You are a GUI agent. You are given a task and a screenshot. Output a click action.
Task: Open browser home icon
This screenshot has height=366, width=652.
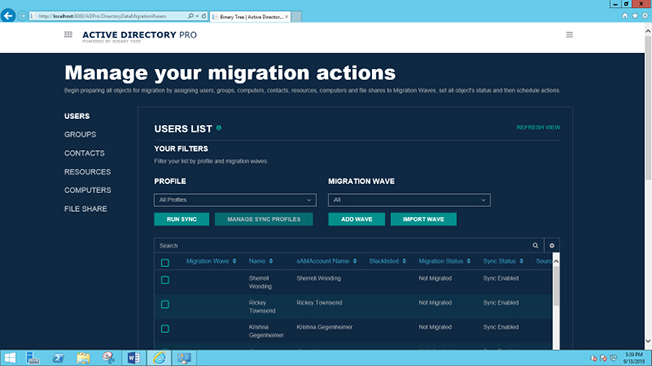[x=625, y=16]
